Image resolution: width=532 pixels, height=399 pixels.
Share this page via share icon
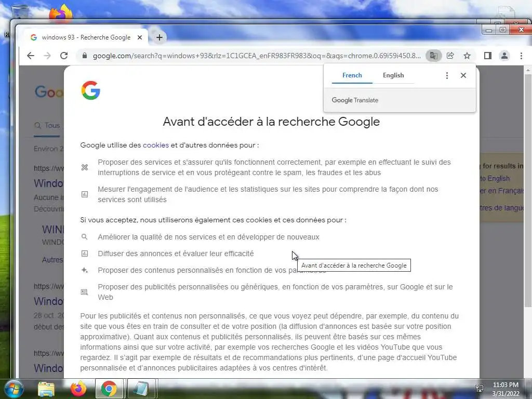coord(450,56)
